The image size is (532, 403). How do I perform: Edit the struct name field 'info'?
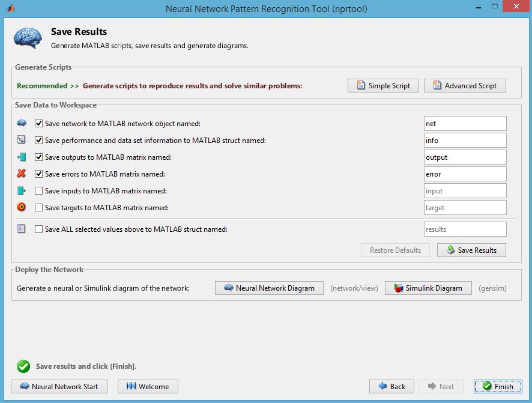tap(465, 141)
